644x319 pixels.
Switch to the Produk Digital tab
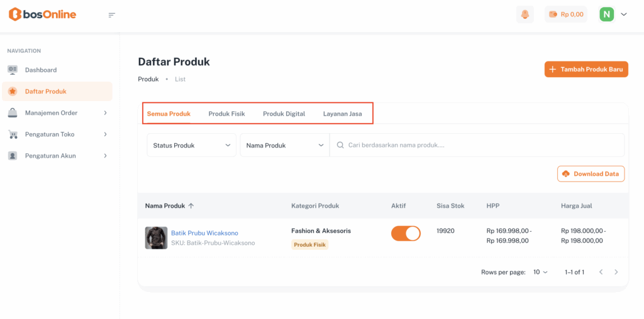pos(284,114)
